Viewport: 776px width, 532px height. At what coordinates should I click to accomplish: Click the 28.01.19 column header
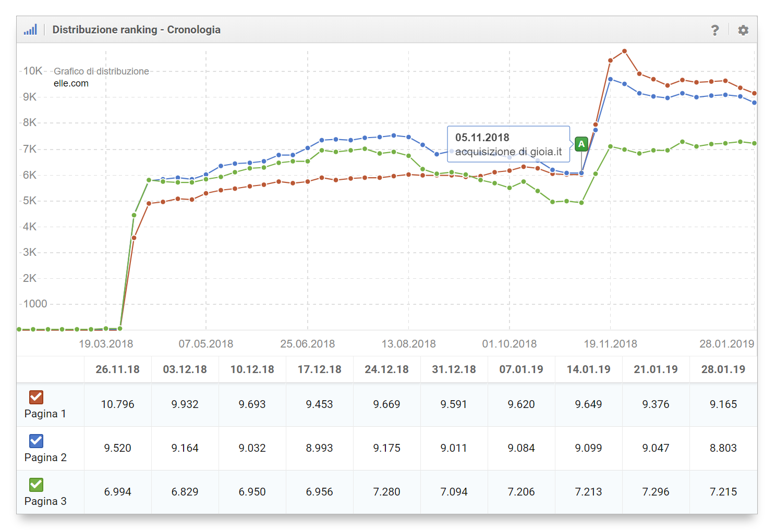723,369
